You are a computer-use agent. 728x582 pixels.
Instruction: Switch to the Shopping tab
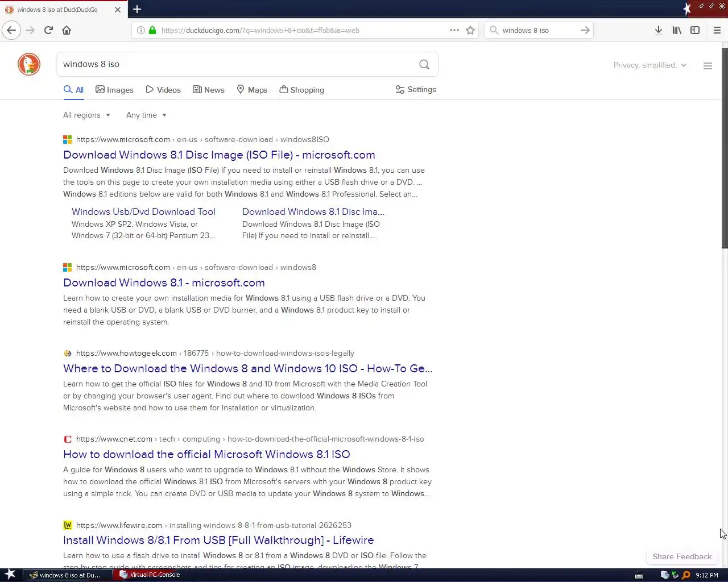[x=302, y=90]
